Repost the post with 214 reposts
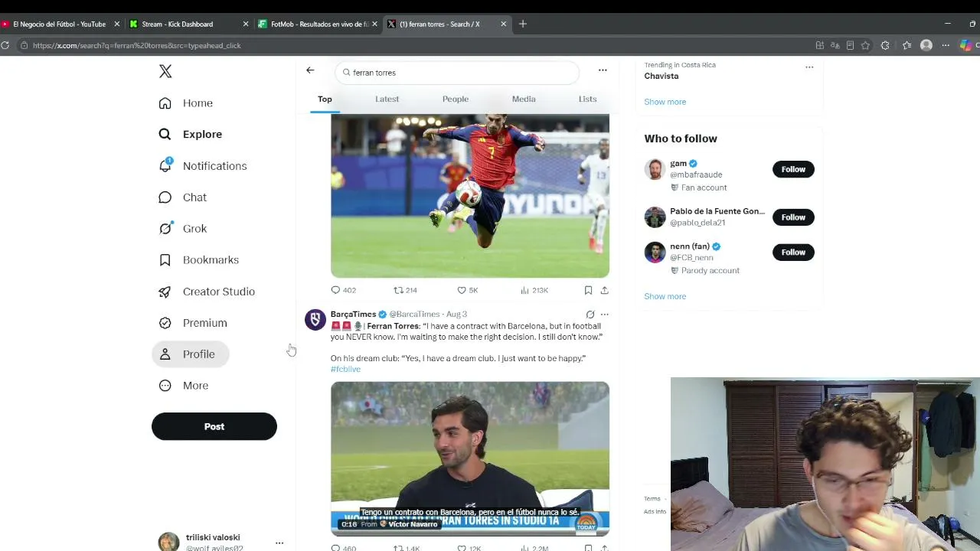The height and width of the screenshot is (551, 980). click(x=405, y=290)
